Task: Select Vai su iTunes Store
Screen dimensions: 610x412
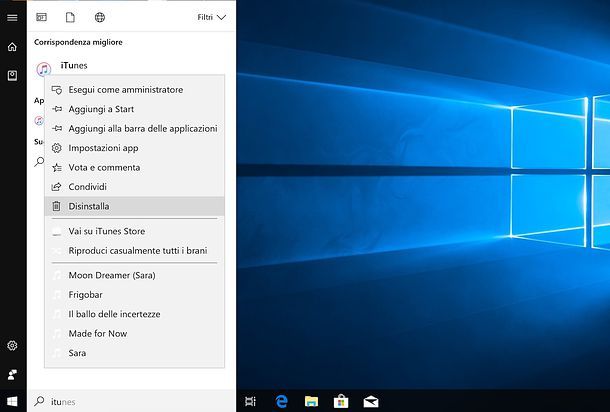Action: (x=134, y=231)
